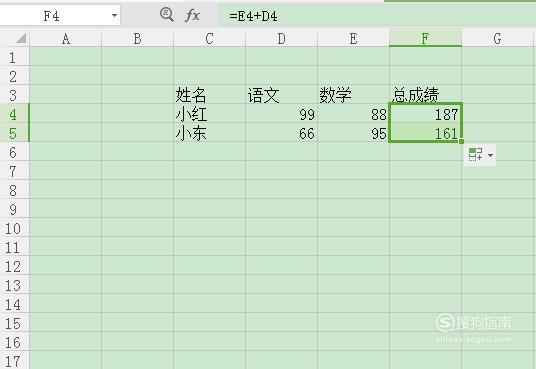Select row 13 header
The image size is (536, 369).
click(14, 285)
